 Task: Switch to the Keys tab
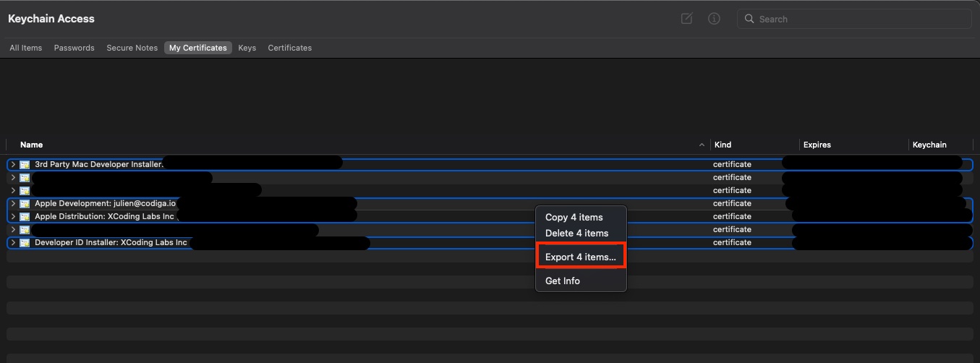(x=247, y=48)
